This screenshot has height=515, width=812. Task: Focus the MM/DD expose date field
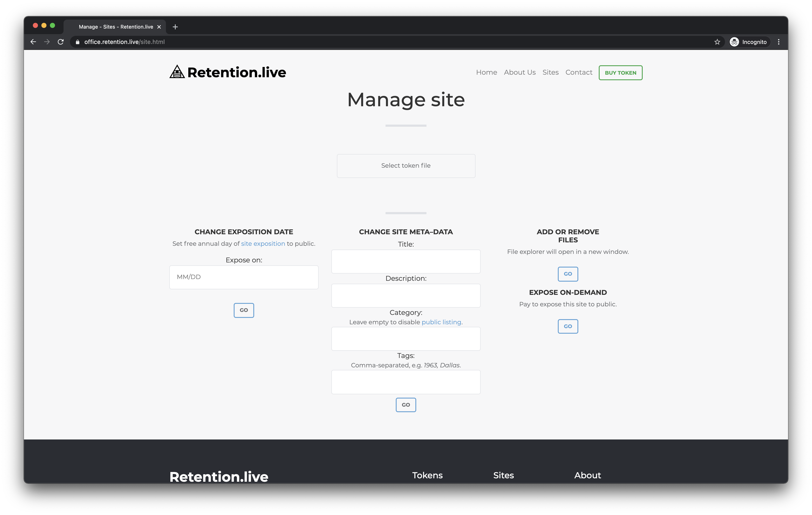point(244,277)
